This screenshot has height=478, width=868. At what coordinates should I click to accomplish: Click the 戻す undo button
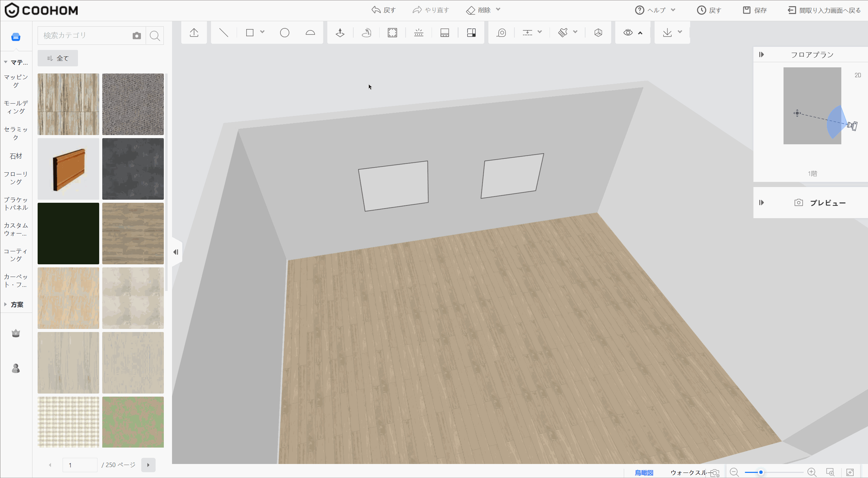pos(383,10)
